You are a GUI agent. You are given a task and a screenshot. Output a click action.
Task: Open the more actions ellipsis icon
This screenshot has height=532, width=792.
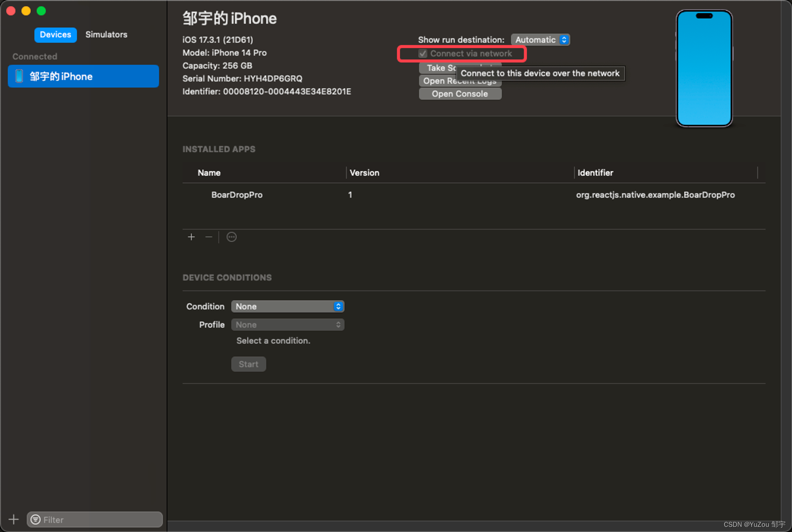pos(232,237)
